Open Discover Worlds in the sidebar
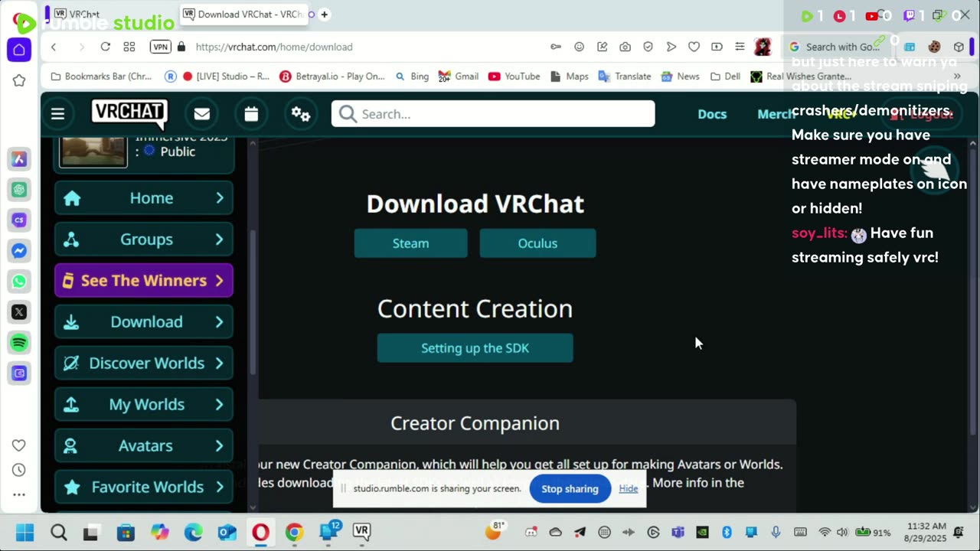The image size is (980, 551). pos(144,364)
